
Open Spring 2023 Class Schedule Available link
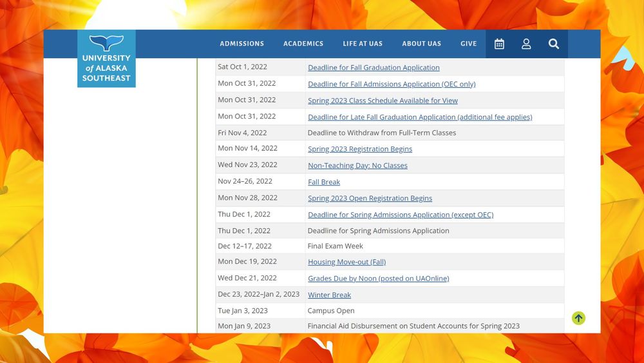click(x=383, y=101)
